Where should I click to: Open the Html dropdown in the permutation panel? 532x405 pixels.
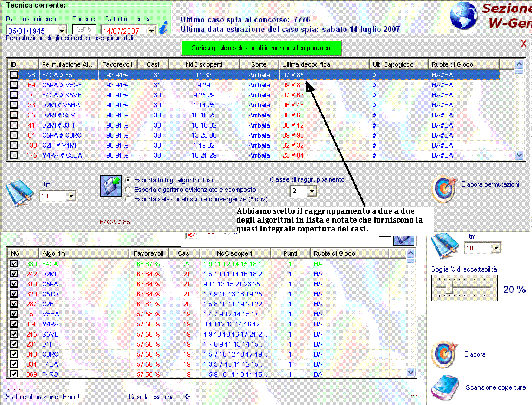click(71, 196)
